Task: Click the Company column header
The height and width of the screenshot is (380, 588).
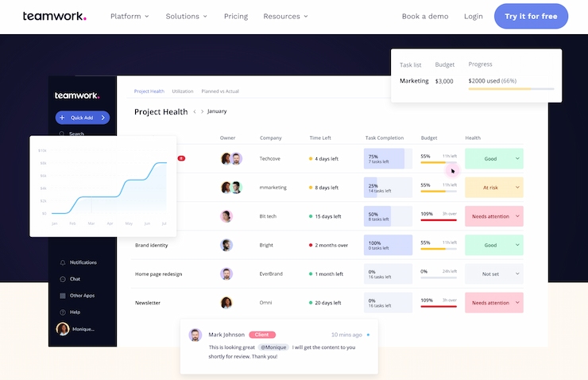Action: click(x=271, y=138)
